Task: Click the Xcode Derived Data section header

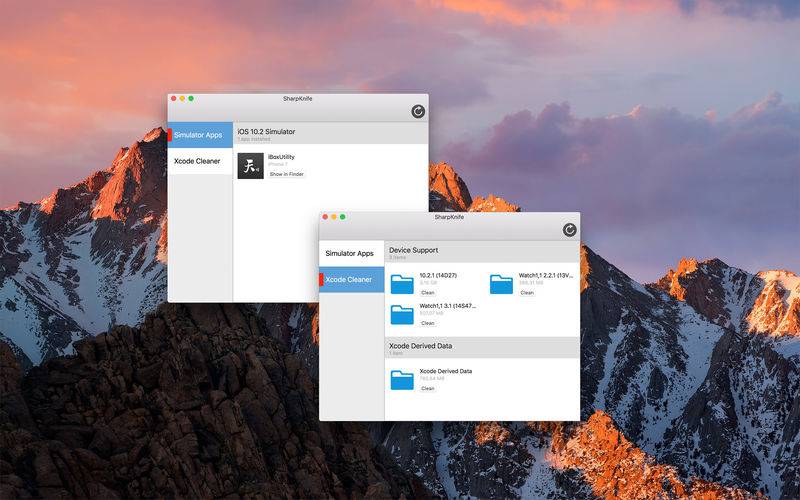Action: [x=482, y=347]
